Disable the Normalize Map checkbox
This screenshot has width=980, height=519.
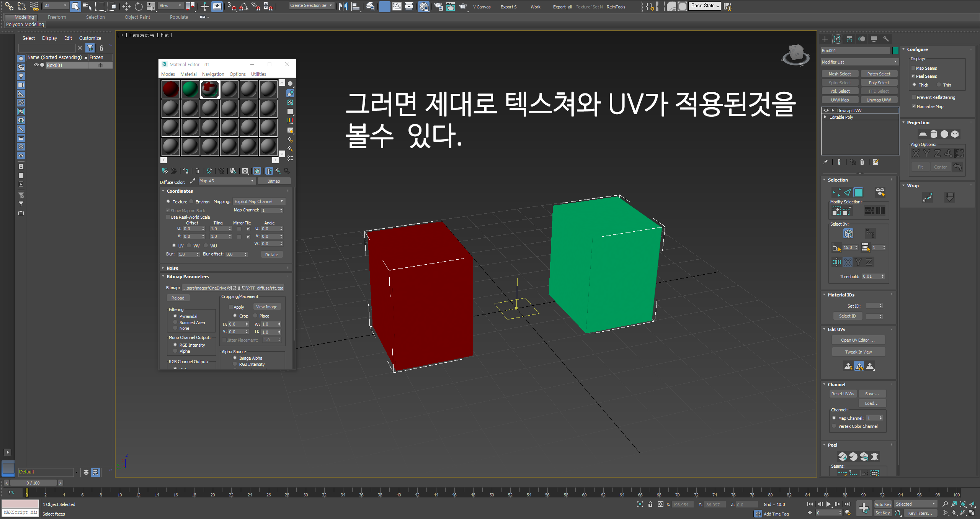[x=914, y=106]
